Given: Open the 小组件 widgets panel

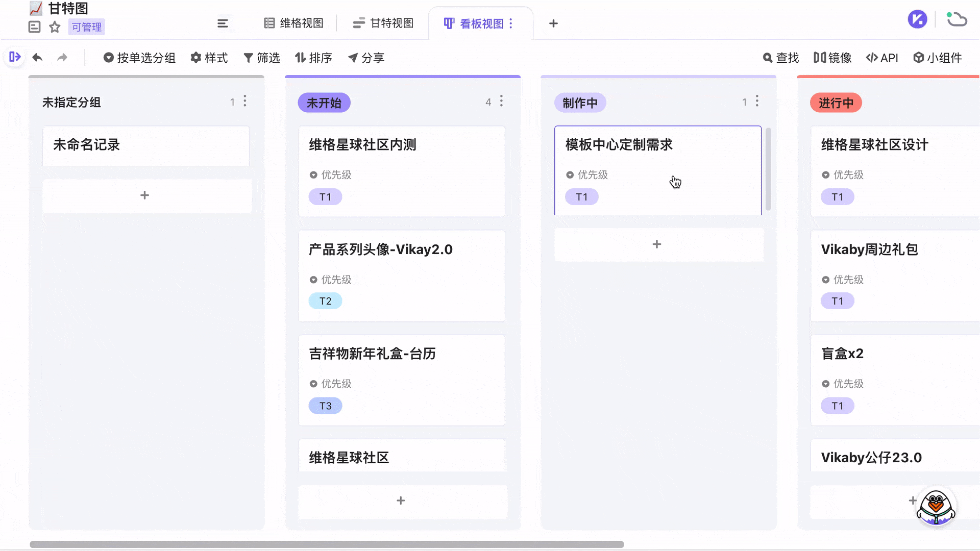Looking at the screenshot, I should click(938, 58).
